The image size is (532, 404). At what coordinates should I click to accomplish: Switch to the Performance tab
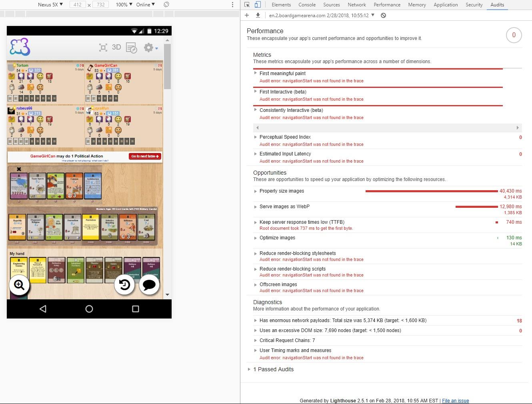pyautogui.click(x=387, y=5)
